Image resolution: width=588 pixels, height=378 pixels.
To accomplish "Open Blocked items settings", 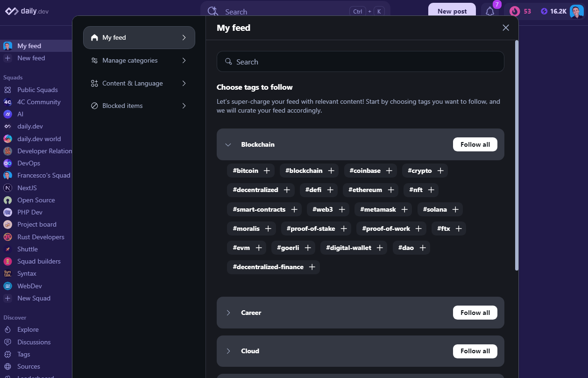I will (139, 106).
